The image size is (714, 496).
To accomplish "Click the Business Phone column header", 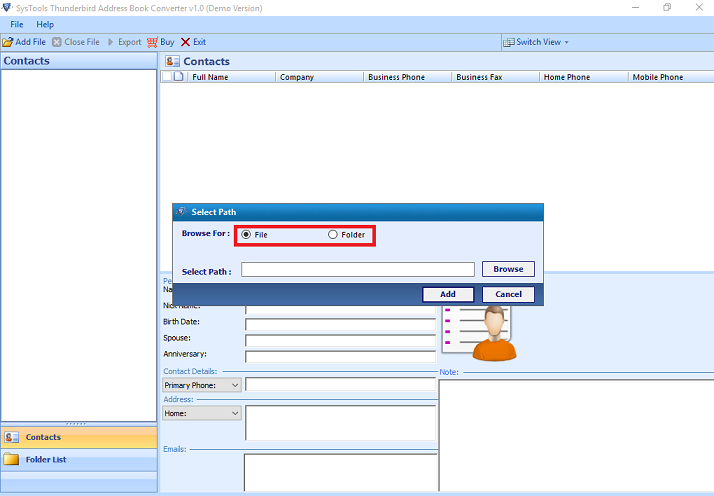I will click(x=407, y=77).
